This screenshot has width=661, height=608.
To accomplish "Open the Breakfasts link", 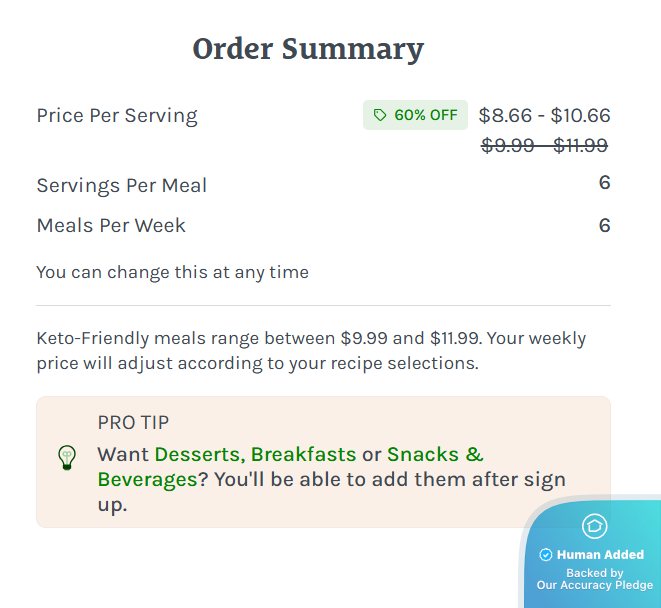I will pyautogui.click(x=303, y=455).
